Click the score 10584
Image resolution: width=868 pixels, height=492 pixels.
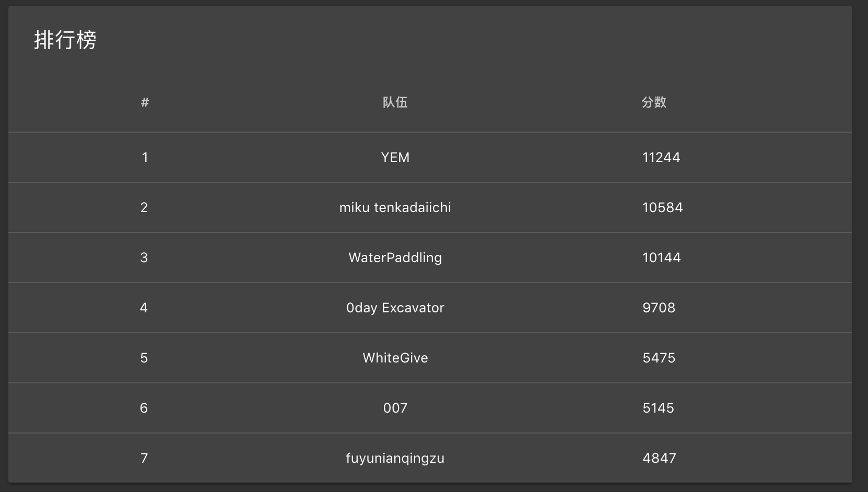tap(662, 207)
